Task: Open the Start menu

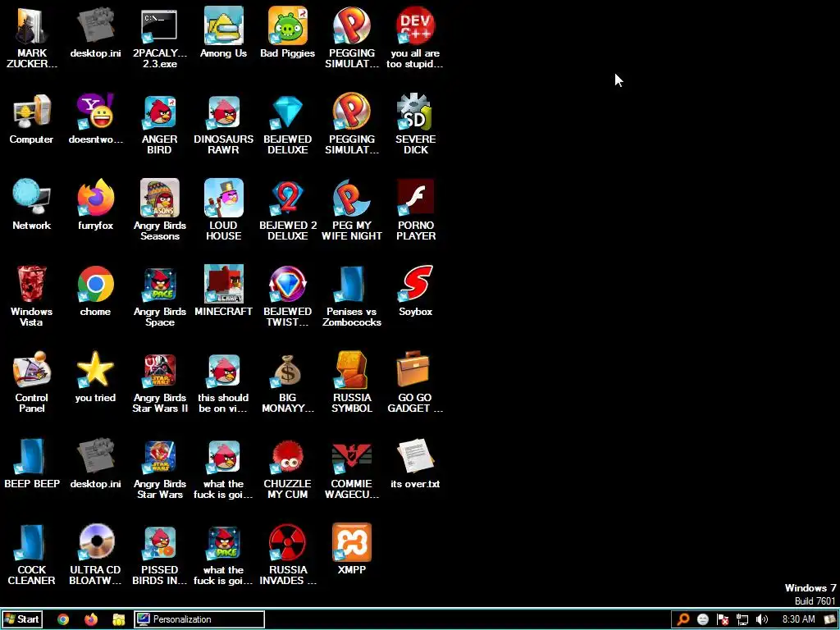Action: (x=22, y=619)
